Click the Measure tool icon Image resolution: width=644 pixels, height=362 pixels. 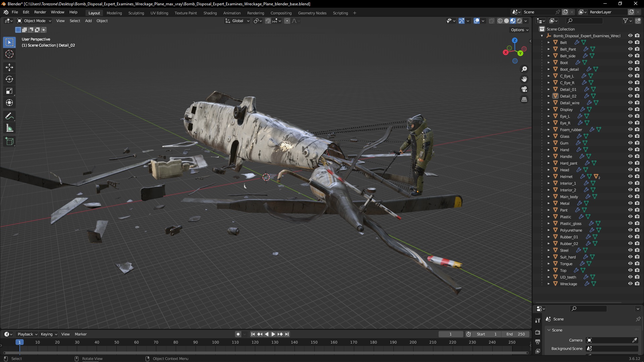[10, 129]
